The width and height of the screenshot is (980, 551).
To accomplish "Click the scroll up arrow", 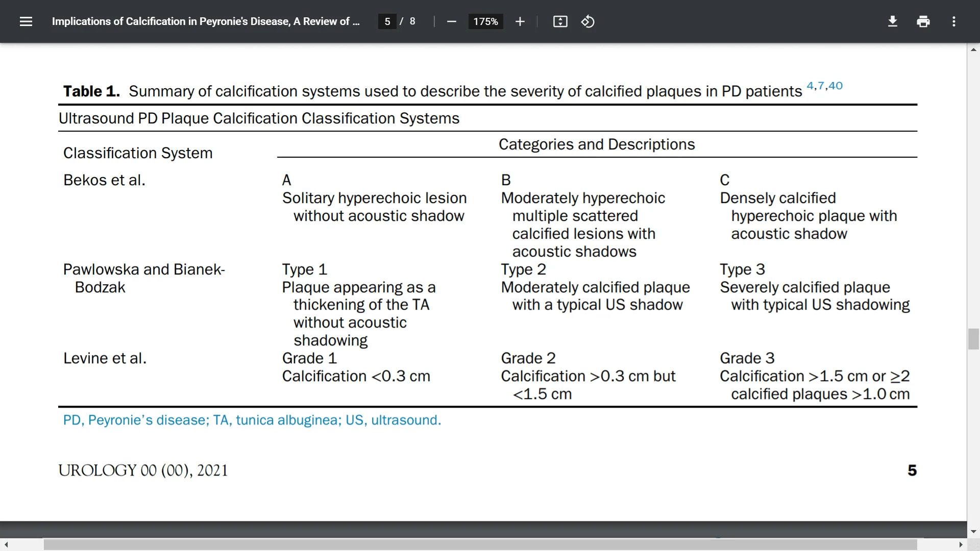I will (x=973, y=49).
